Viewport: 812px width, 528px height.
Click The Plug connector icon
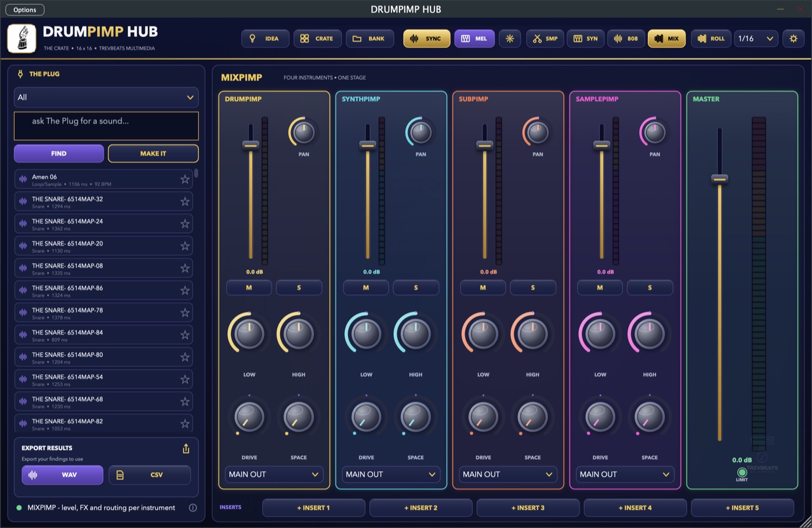pos(20,74)
